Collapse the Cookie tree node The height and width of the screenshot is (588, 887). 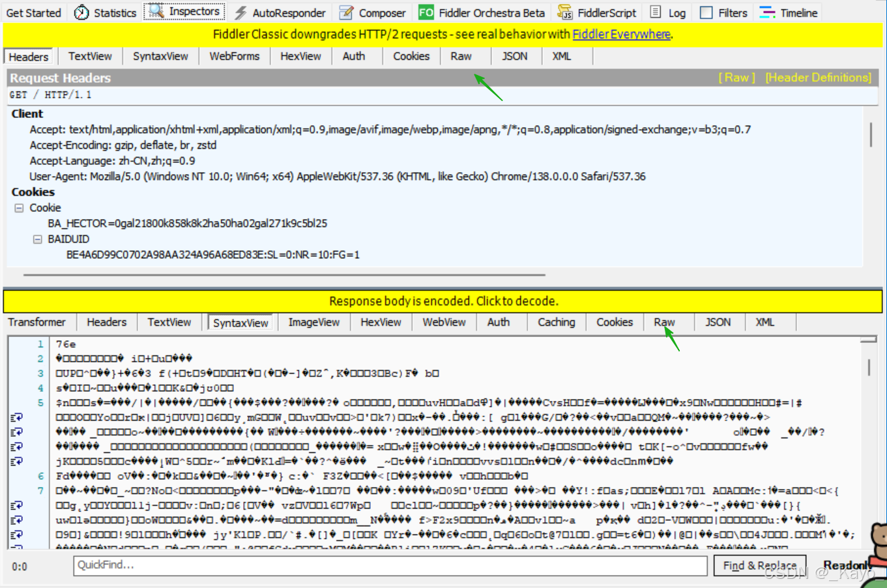click(19, 208)
